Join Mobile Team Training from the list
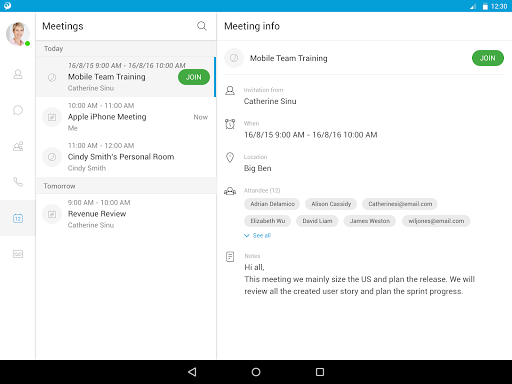The height and width of the screenshot is (384, 512). point(194,77)
